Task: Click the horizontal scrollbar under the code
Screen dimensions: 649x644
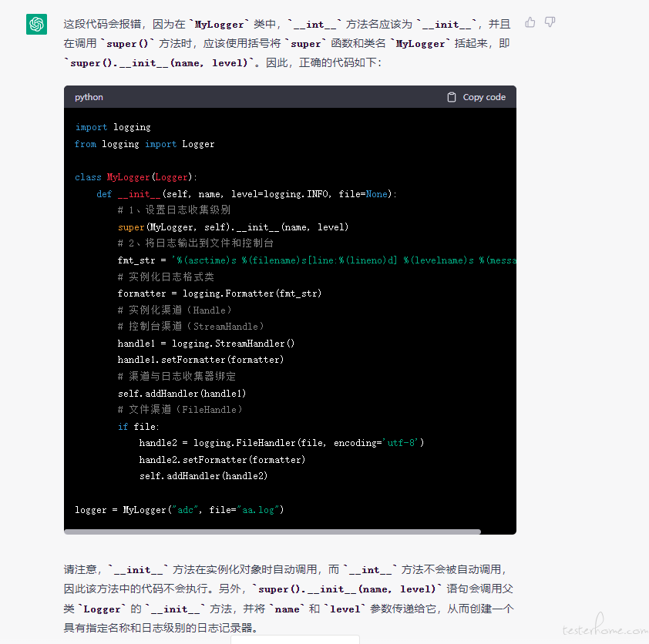Action: coord(272,532)
